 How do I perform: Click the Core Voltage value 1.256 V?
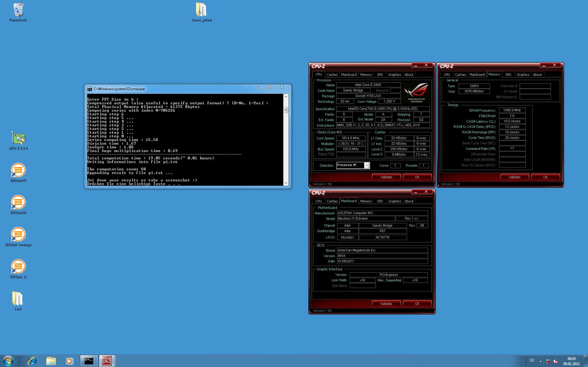389,101
